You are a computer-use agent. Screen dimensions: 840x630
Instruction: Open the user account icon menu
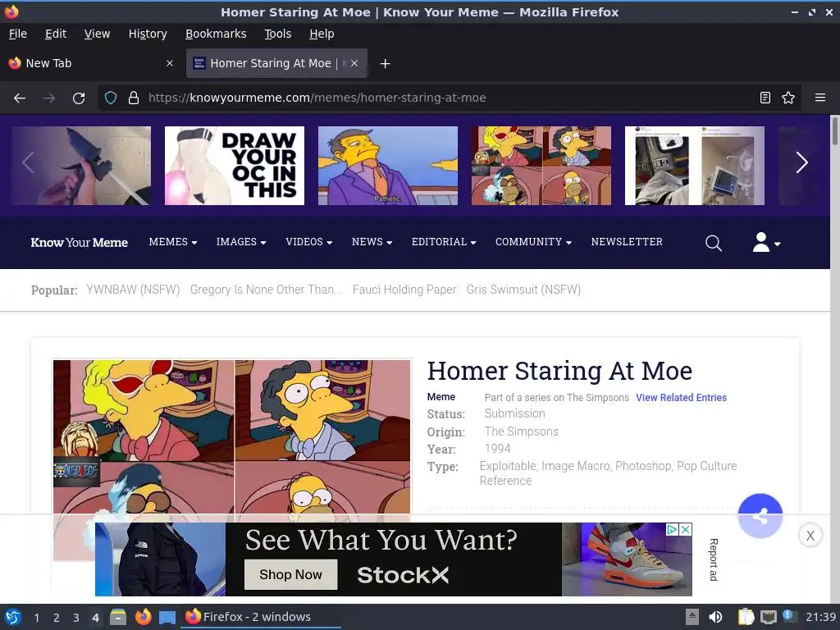[766, 243]
